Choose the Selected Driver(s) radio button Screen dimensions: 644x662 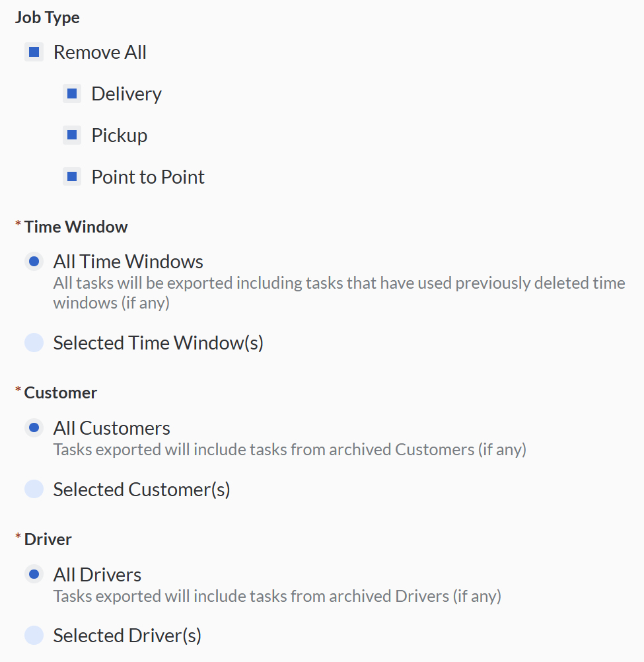[x=34, y=636]
